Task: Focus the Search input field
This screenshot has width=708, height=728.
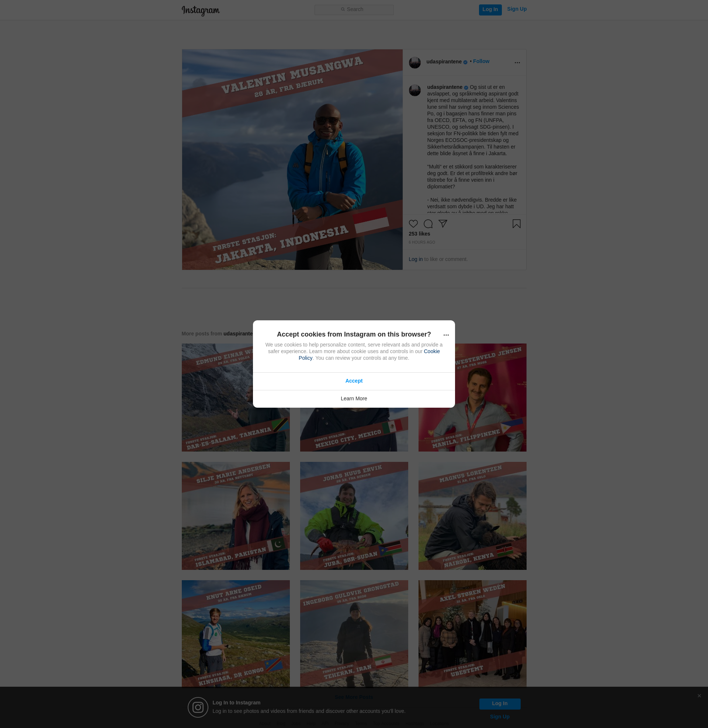Action: (354, 10)
